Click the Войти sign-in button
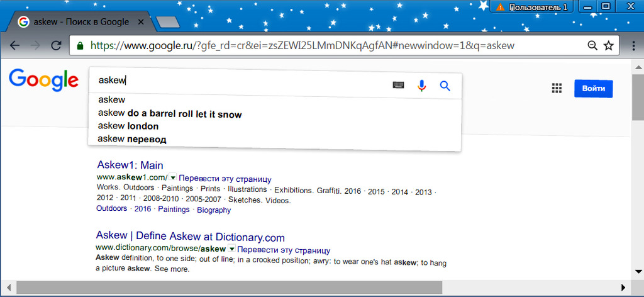 click(593, 89)
